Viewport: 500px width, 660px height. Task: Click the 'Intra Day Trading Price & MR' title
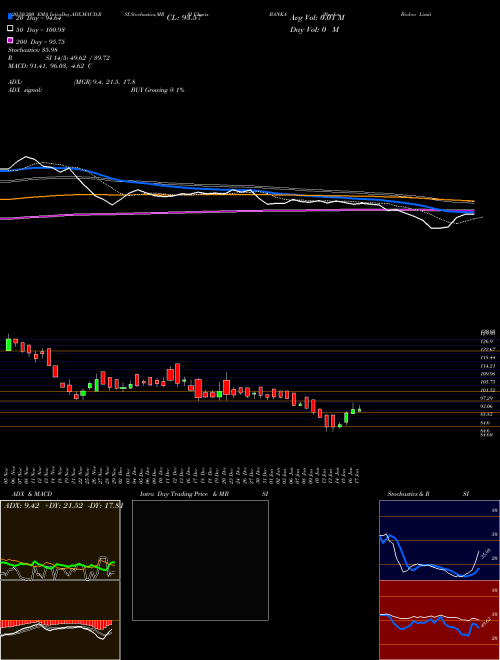point(184,494)
